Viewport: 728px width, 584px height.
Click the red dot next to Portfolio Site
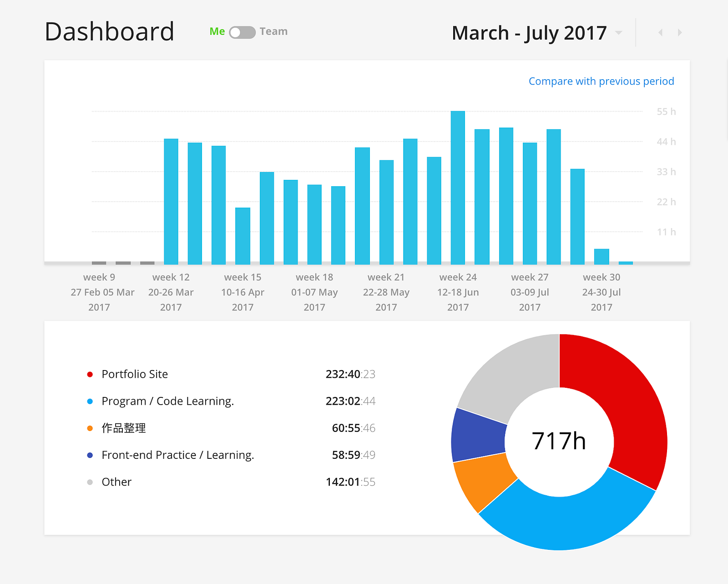click(x=90, y=374)
